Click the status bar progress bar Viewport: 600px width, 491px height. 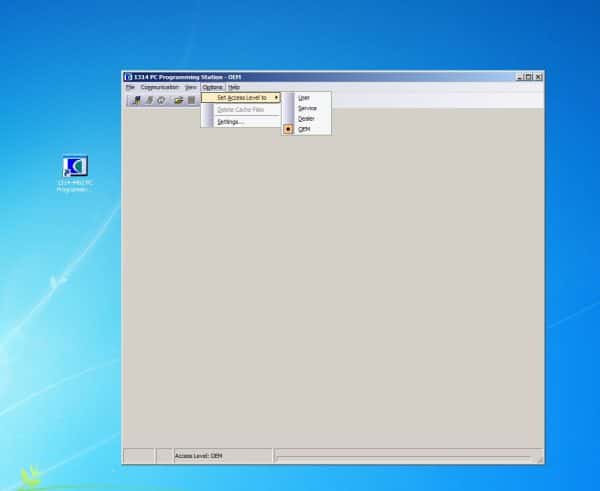404,457
